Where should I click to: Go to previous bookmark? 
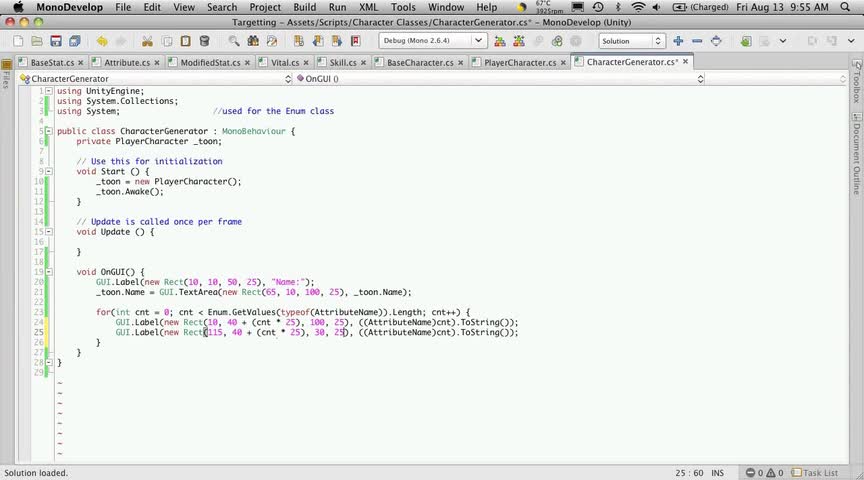(x=318, y=41)
